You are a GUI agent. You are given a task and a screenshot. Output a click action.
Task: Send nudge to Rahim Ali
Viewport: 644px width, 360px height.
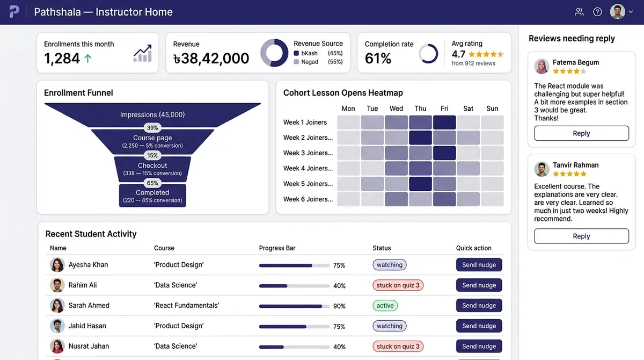(x=479, y=285)
